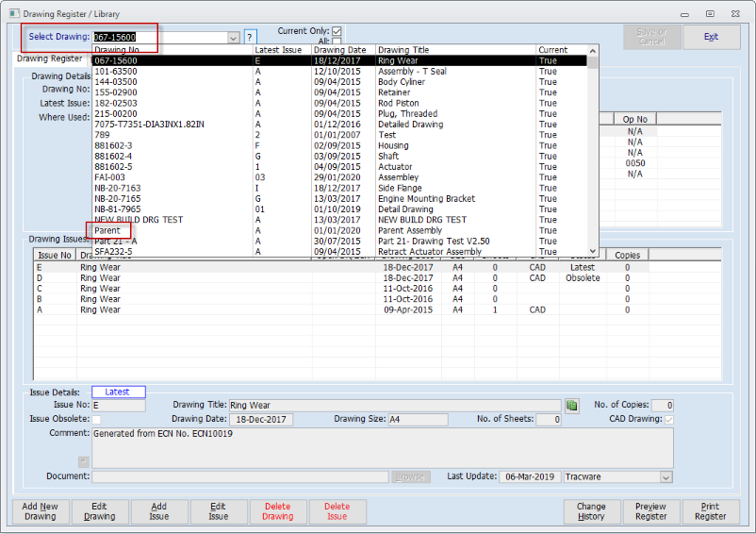
Task: Click the window icon in title bar
Action: tap(9, 13)
